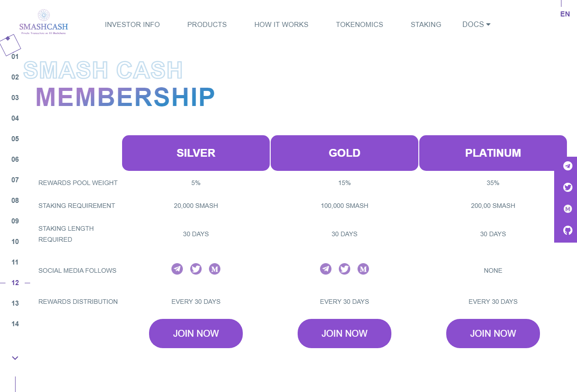
Task: Open the TOKENOMICS menu item
Action: coord(359,25)
